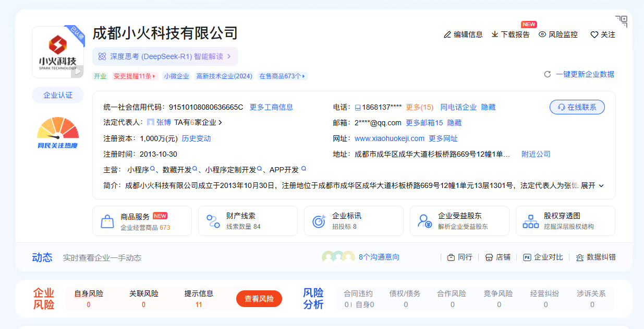Click the 企业标讯 bidding target card

pyautogui.click(x=354, y=221)
